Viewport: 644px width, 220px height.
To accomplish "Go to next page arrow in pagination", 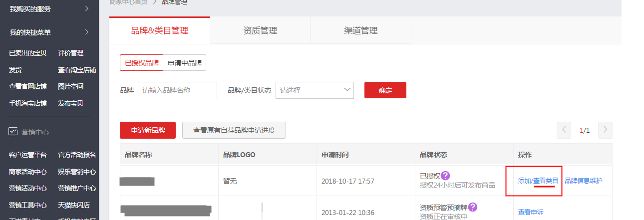I will [605, 130].
